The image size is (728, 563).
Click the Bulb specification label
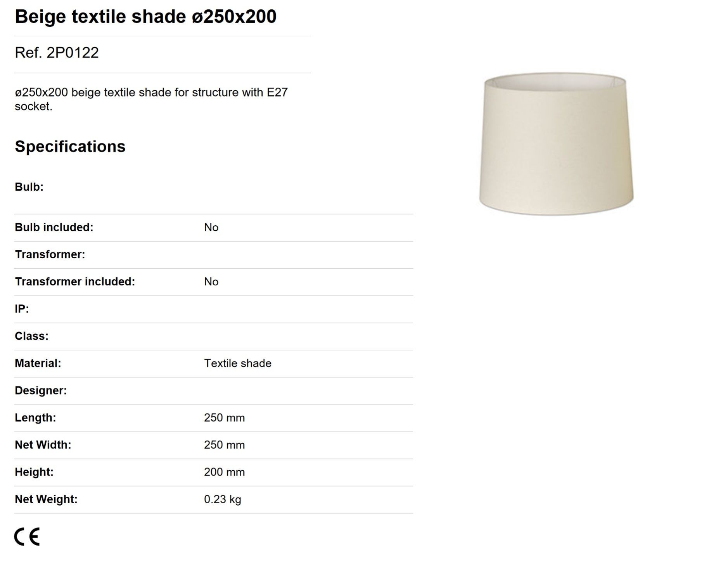point(29,187)
